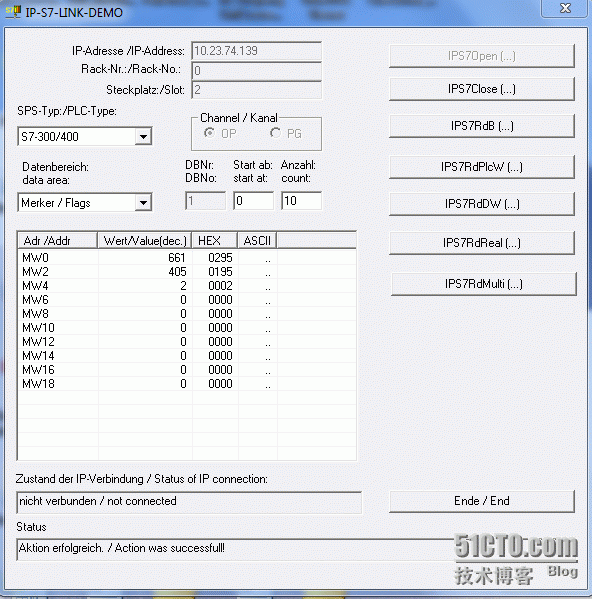This screenshot has height=599, width=592.
Task: Select the MW14 row in the table
Action: [x=187, y=356]
